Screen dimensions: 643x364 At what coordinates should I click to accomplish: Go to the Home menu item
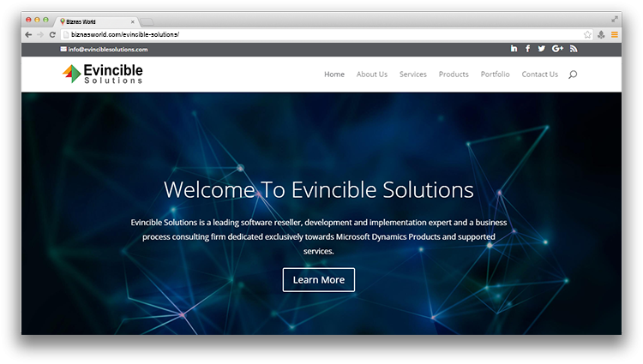pos(334,75)
